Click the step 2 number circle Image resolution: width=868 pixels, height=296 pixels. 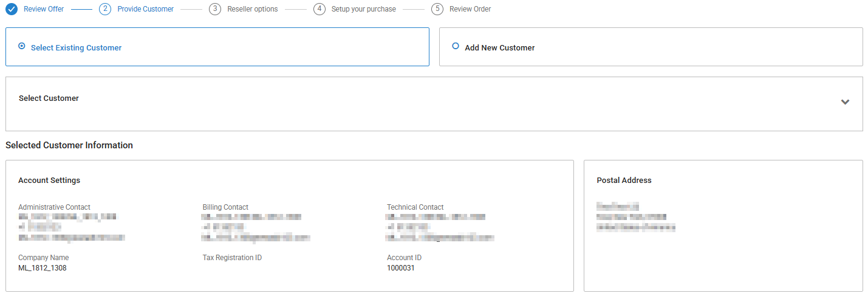tap(105, 9)
